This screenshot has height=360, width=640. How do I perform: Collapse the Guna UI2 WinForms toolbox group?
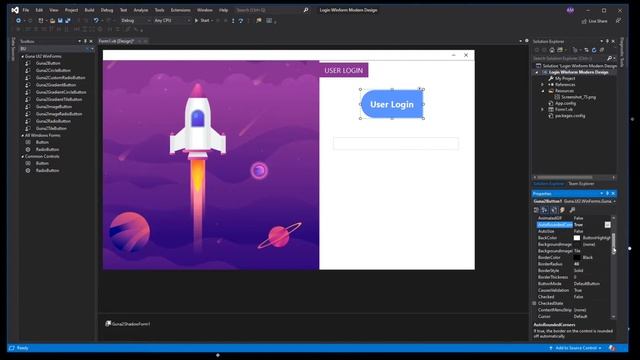click(22, 56)
